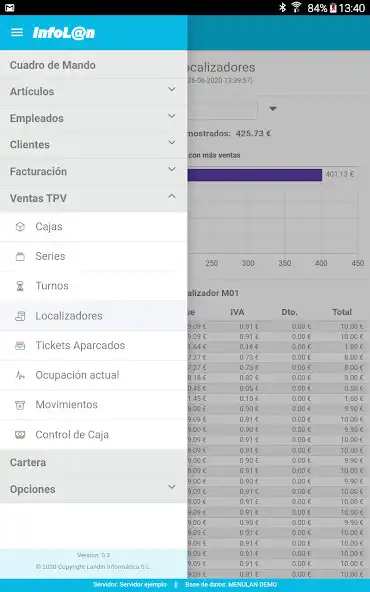Open the localizador dropdown arrow
This screenshot has width=370, height=592.
273,109
